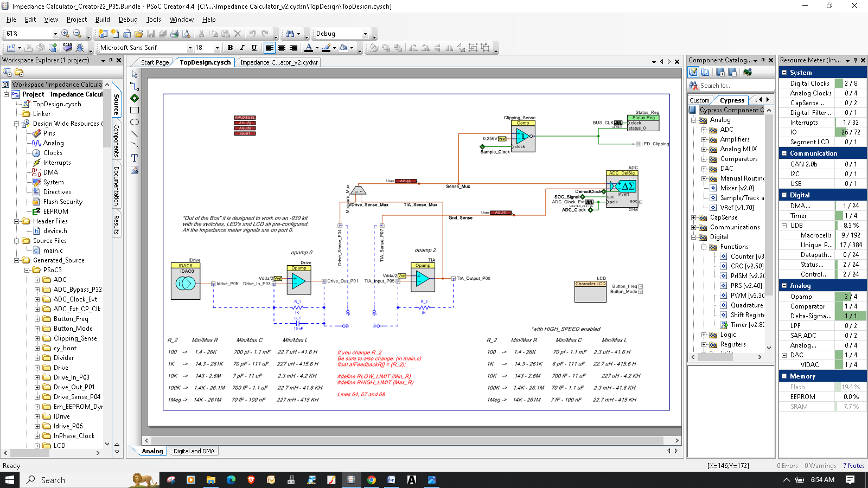Click the find new components chip icon
Screen dimensions: 868x488
[748, 72]
